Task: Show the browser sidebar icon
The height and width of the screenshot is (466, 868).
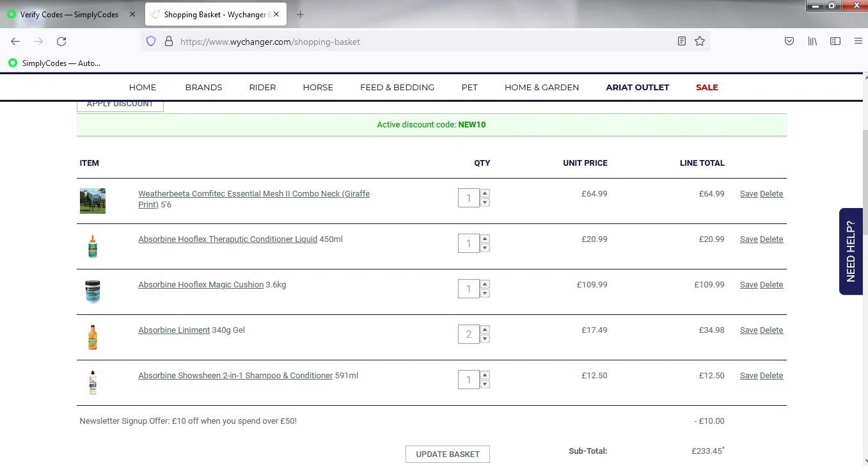Action: 835,42
